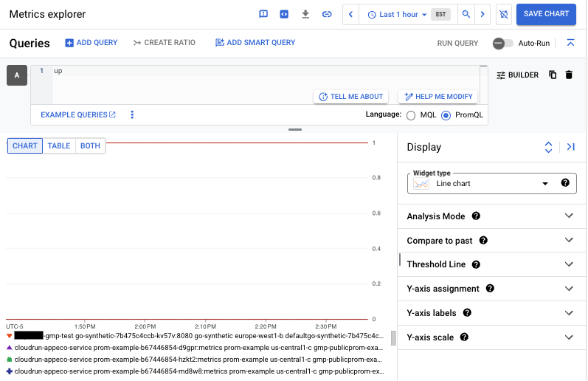
Task: Click the SAVE CHART button
Action: coord(546,14)
